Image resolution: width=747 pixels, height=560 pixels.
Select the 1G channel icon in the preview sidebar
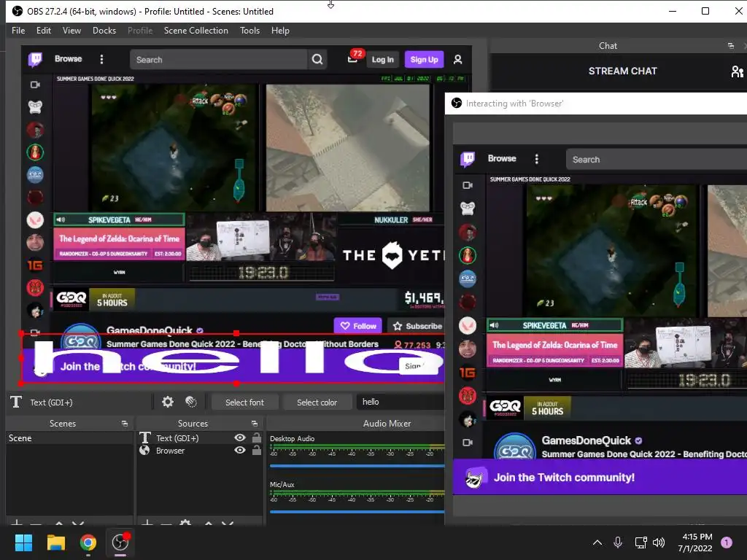[35, 265]
